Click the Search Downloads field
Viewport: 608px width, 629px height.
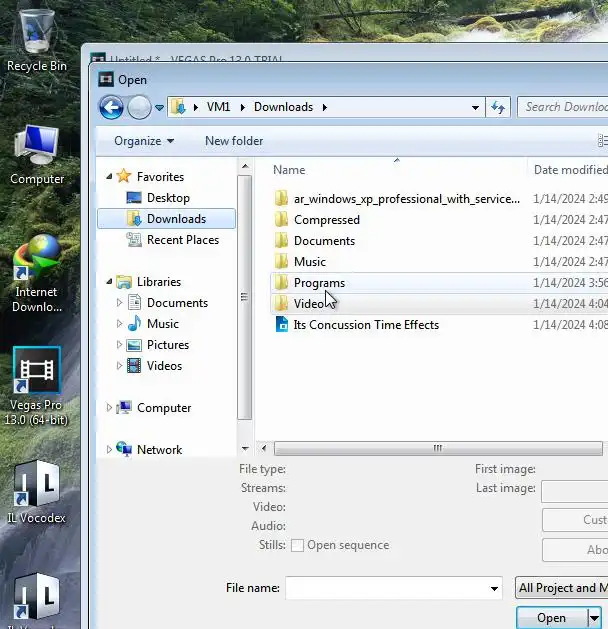[x=563, y=107]
